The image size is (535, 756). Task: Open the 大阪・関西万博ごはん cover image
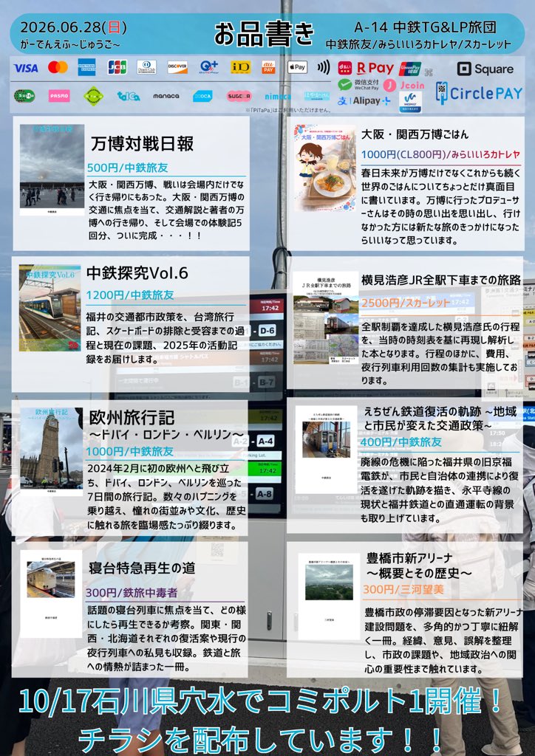325,168
